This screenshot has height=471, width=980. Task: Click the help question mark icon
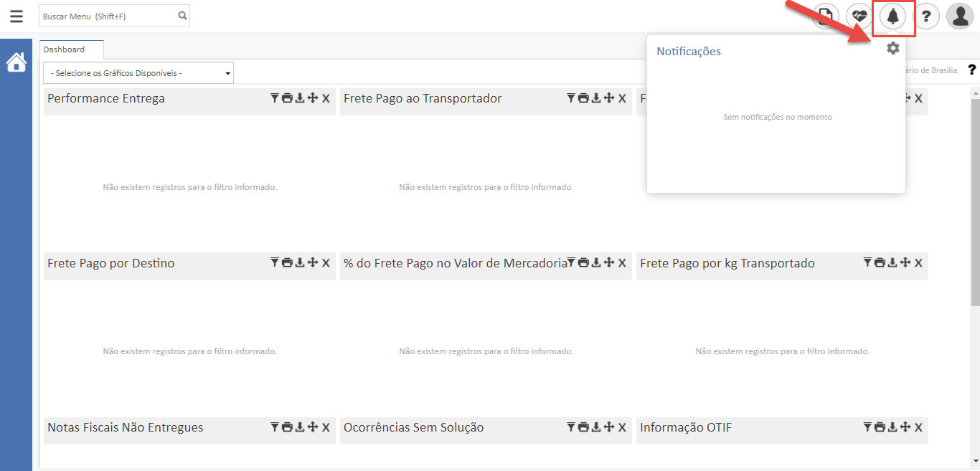tap(926, 16)
